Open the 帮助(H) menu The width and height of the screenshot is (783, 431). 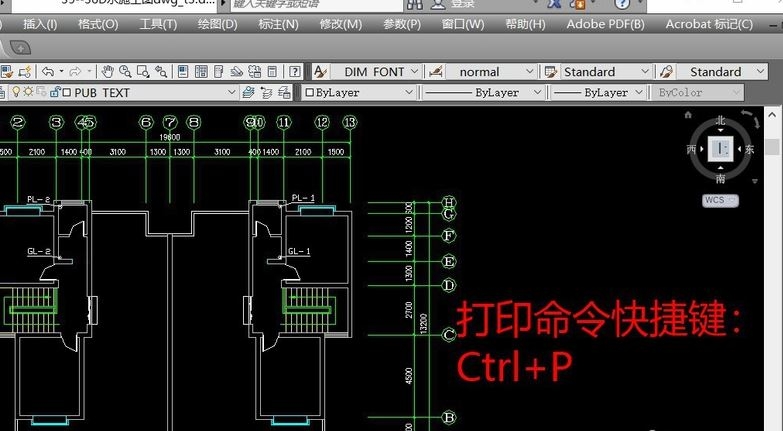(525, 24)
